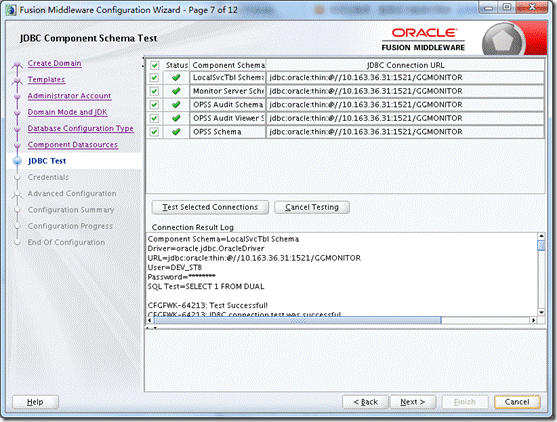Screen dimensions: 557x422
Task: Go to the Create Domain step
Action: pyautogui.click(x=54, y=63)
